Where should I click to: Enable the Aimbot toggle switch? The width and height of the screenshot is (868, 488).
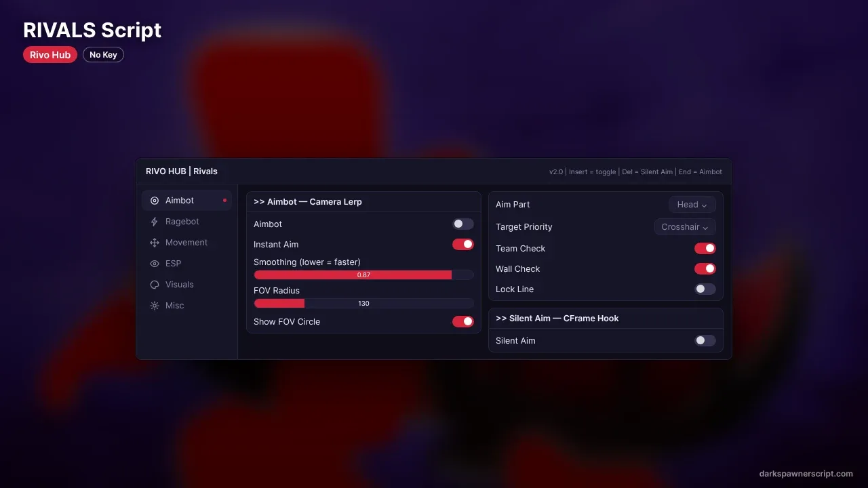(x=463, y=224)
